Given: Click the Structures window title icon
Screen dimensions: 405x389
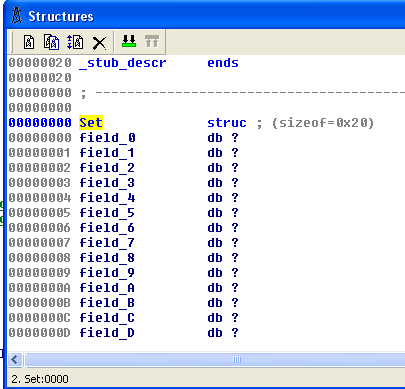Looking at the screenshot, I should [16, 15].
